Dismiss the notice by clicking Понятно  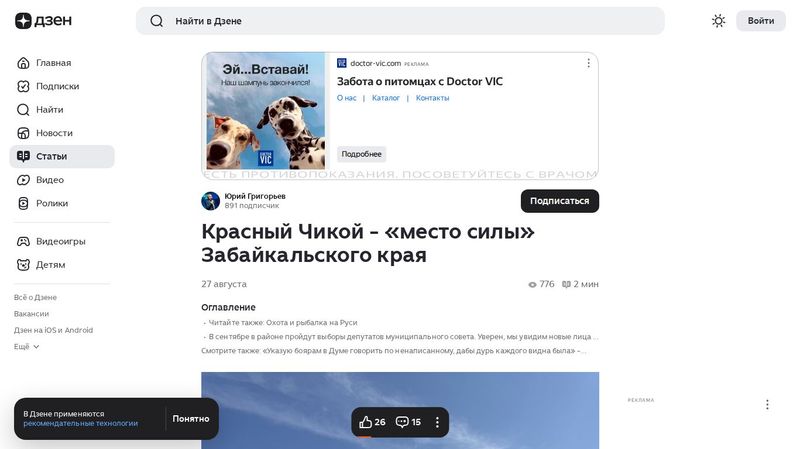[x=190, y=419]
